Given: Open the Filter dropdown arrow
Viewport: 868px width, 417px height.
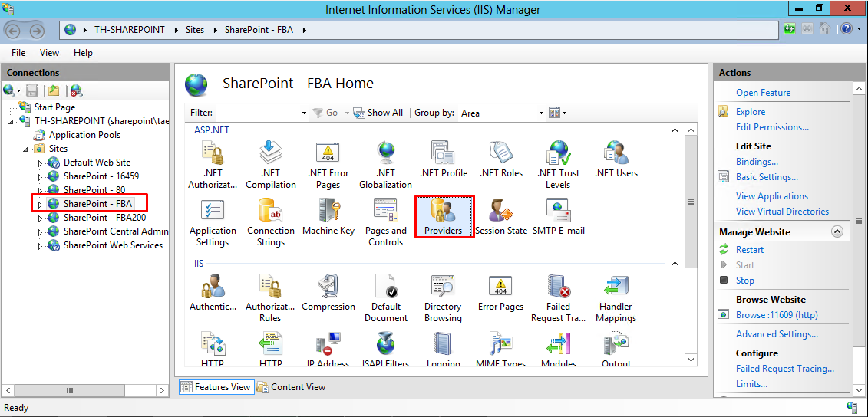Looking at the screenshot, I should pos(304,113).
